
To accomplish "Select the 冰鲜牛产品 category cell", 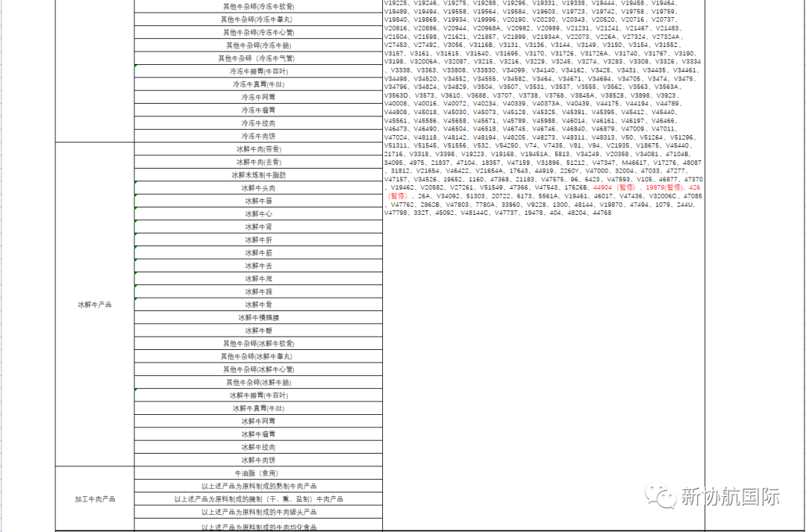I will 95,304.
